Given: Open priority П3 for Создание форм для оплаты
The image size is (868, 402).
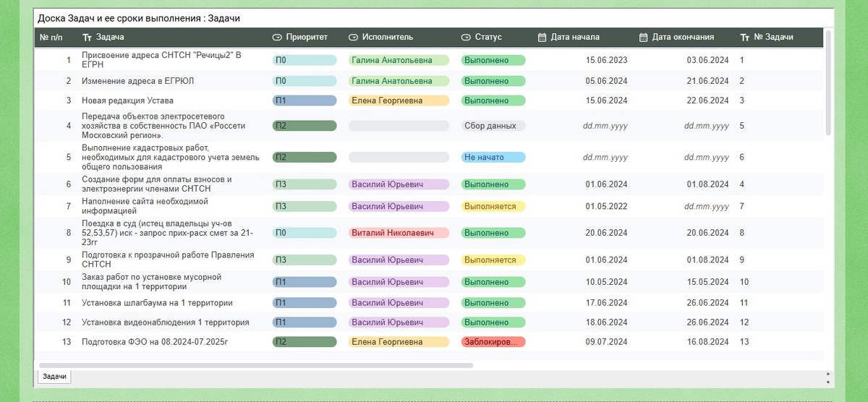Looking at the screenshot, I should tap(305, 184).
